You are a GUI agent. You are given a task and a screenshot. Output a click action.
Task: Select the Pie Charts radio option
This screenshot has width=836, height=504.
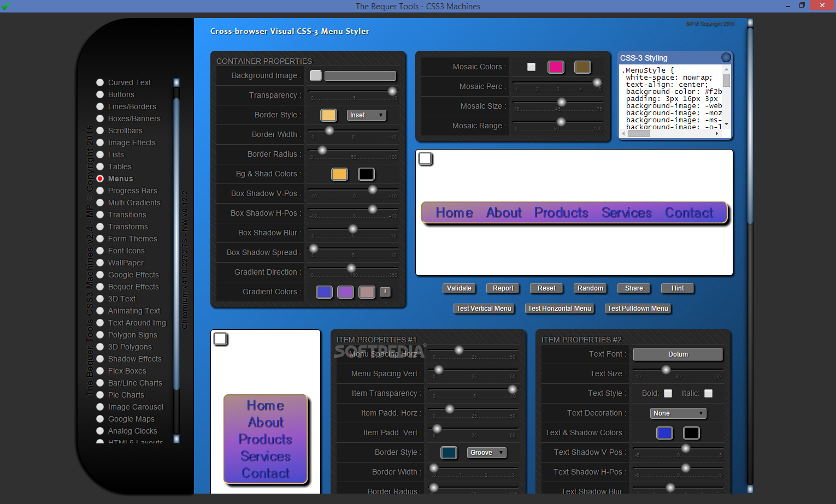[x=100, y=395]
